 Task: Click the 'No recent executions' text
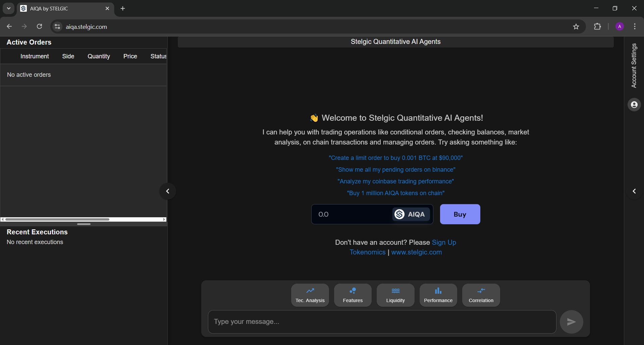click(35, 242)
